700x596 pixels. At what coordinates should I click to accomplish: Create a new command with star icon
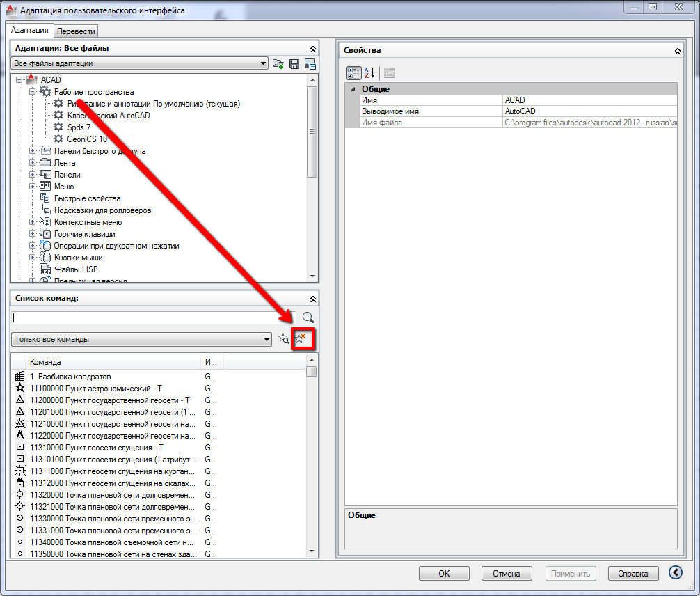pos(301,338)
